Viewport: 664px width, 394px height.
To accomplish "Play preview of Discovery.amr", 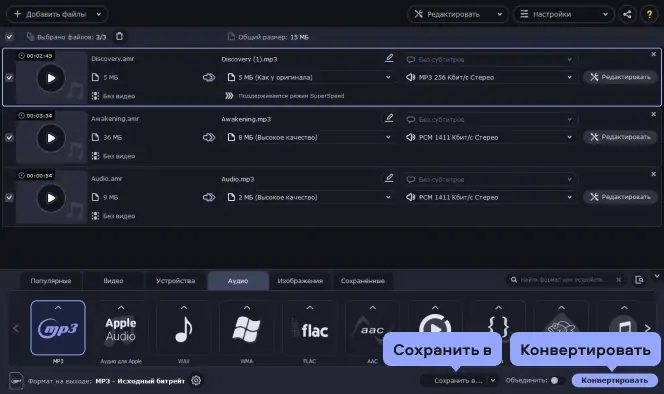I will tap(51, 78).
